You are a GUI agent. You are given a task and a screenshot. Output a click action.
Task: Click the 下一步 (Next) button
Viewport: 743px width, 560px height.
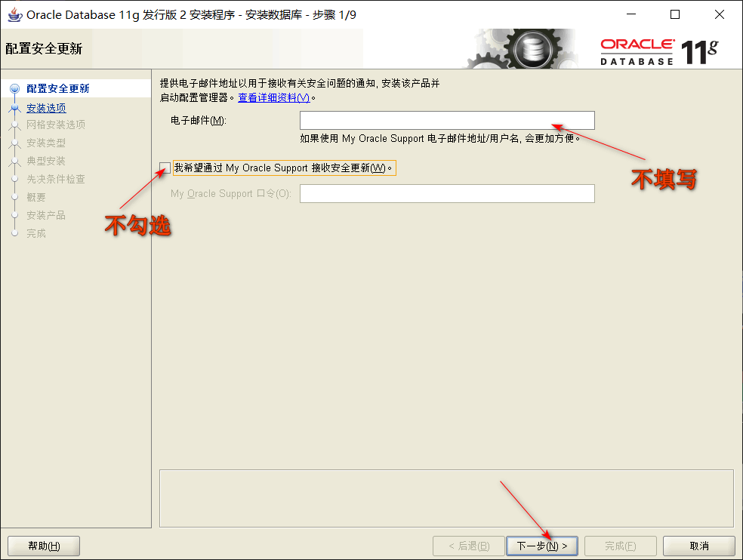click(542, 546)
